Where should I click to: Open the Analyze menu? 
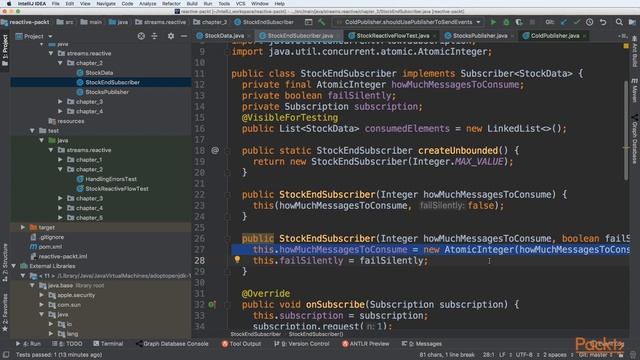[x=147, y=4]
